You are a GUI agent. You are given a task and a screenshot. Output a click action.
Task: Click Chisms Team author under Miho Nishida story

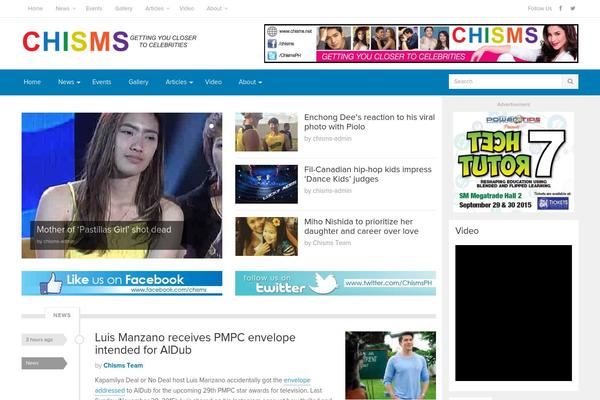click(331, 243)
